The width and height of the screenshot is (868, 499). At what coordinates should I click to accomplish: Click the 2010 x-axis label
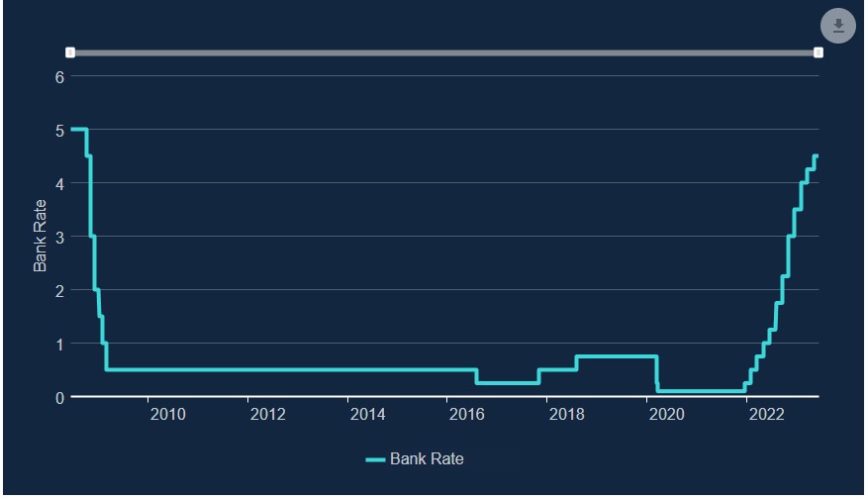[x=167, y=414]
